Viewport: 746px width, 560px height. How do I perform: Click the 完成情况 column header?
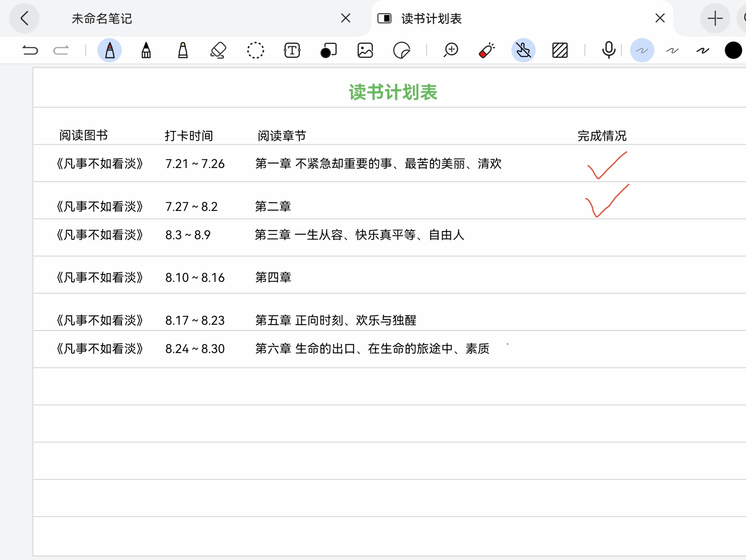pyautogui.click(x=602, y=136)
